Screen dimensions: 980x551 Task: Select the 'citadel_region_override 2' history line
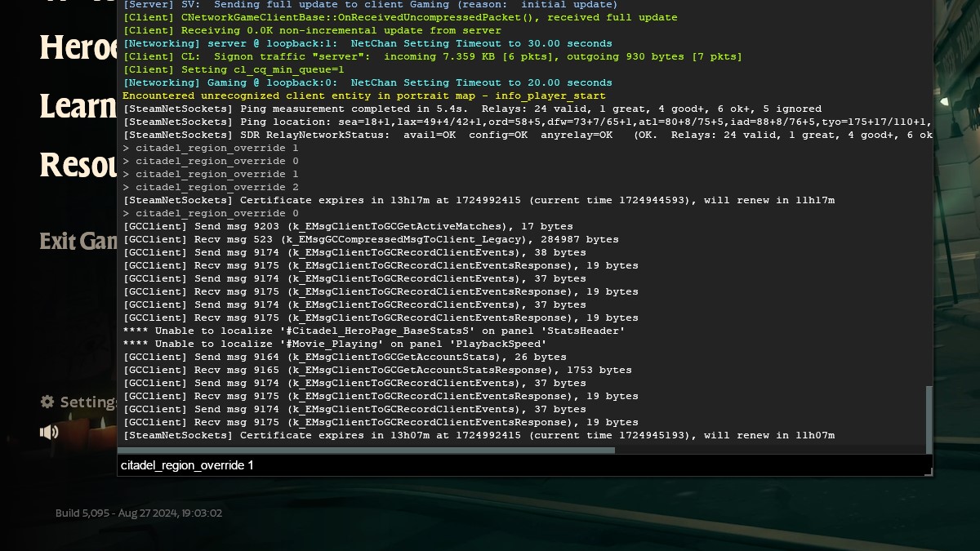pos(211,187)
